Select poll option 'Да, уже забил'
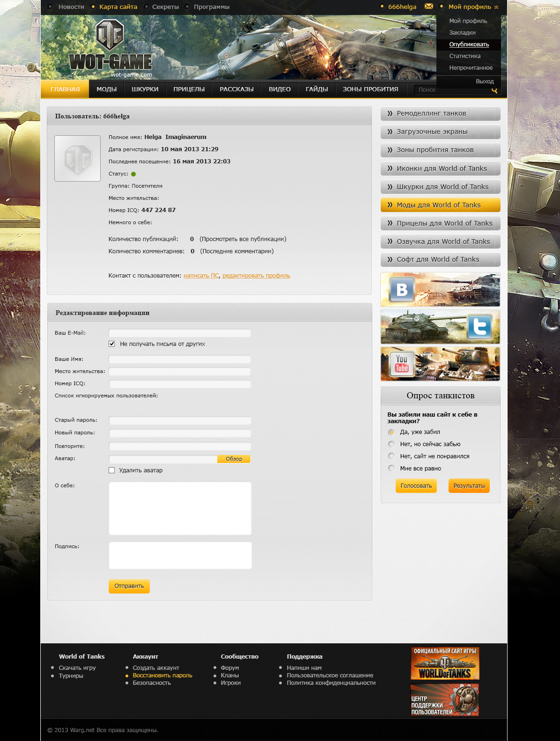The image size is (560, 741). point(391,432)
